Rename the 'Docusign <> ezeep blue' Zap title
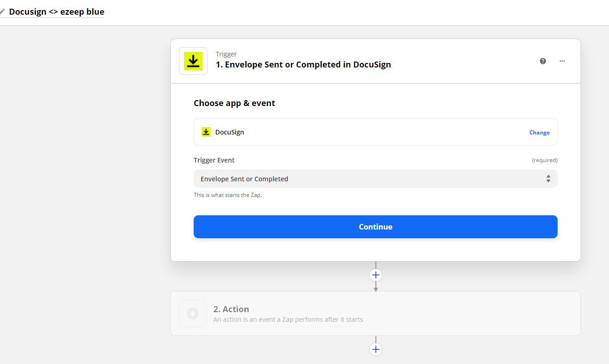Image resolution: width=609 pixels, height=364 pixels. (x=56, y=12)
